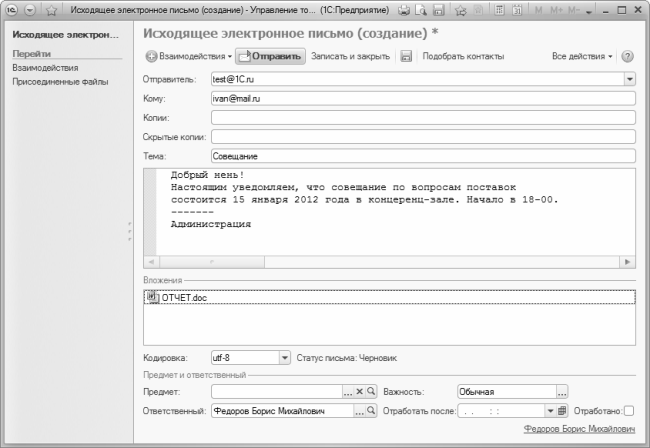Clear the Предмет field with X button

tap(359, 391)
